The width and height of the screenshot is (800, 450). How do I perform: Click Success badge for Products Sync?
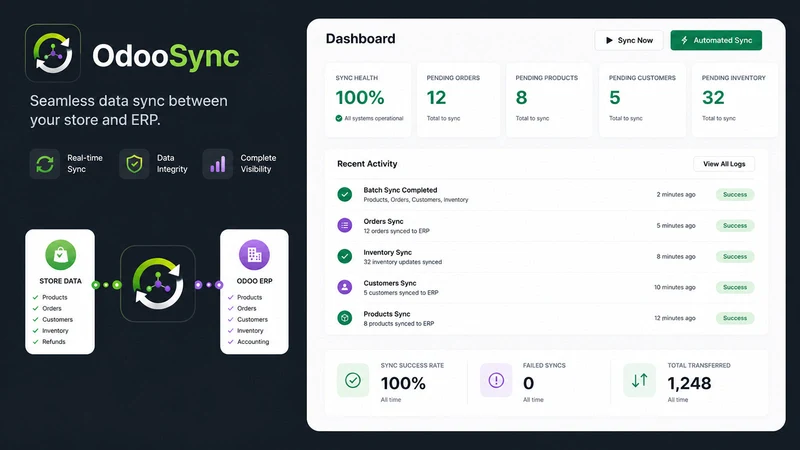pyautogui.click(x=735, y=318)
